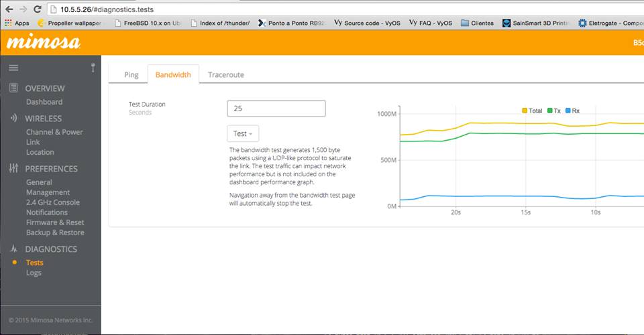Image resolution: width=644 pixels, height=335 pixels.
Task: Open Management preferences
Action: [48, 192]
